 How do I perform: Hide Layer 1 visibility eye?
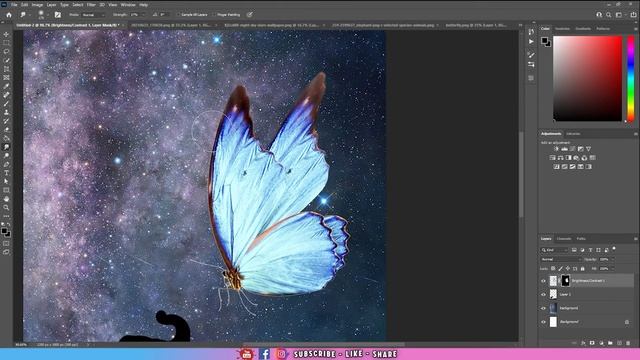click(x=543, y=294)
